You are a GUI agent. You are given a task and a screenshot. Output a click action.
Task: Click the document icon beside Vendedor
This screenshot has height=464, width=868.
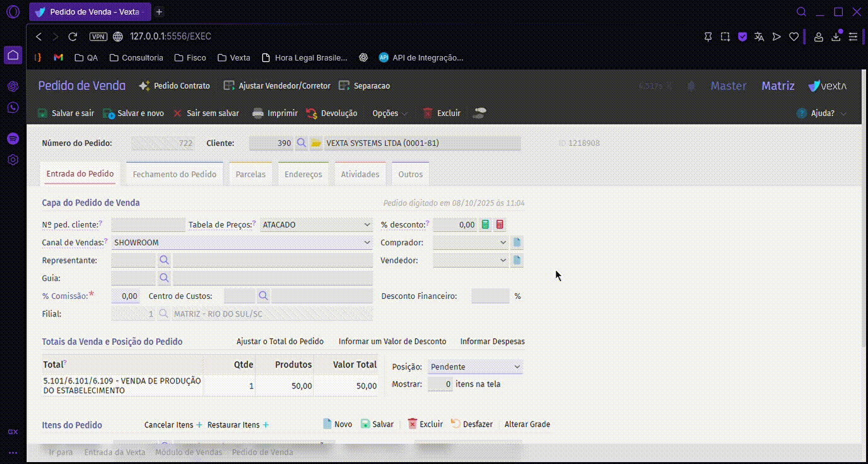point(517,260)
